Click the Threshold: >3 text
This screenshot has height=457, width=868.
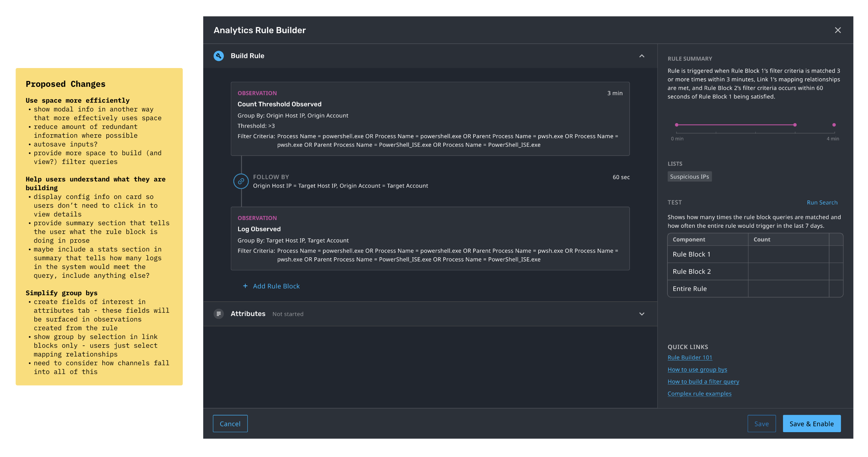click(x=256, y=126)
